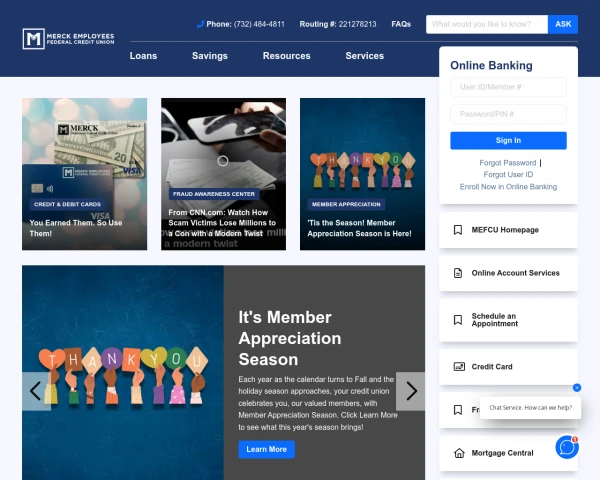This screenshot has height=480, width=600.
Task: Click the house icon for Mortgage Central
Action: [458, 453]
